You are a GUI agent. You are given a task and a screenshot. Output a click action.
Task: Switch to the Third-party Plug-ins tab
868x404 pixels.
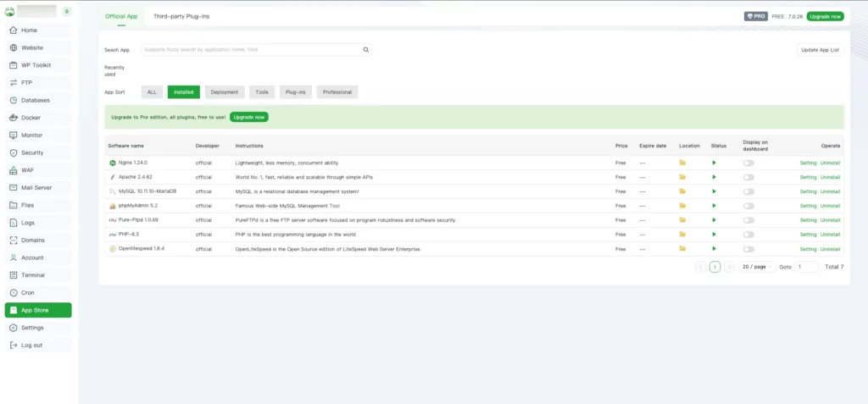pyautogui.click(x=181, y=17)
